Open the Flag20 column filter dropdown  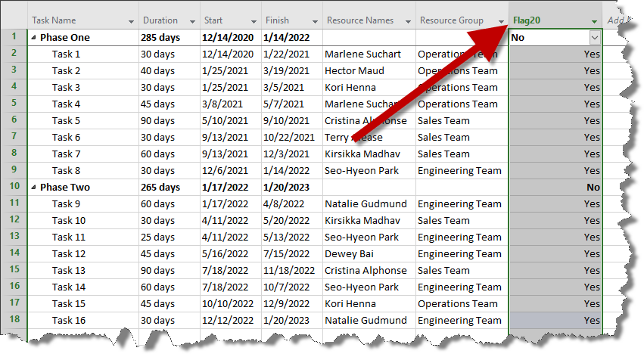click(594, 21)
